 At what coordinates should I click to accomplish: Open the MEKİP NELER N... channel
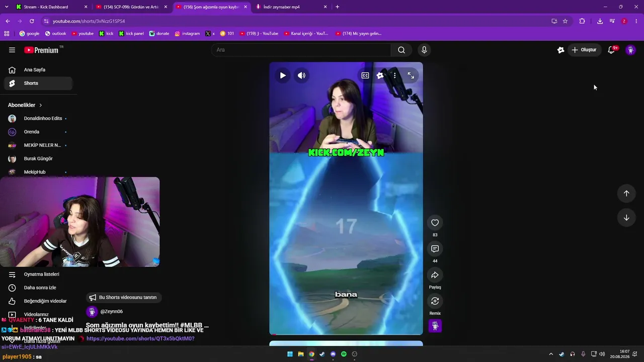pos(38,145)
